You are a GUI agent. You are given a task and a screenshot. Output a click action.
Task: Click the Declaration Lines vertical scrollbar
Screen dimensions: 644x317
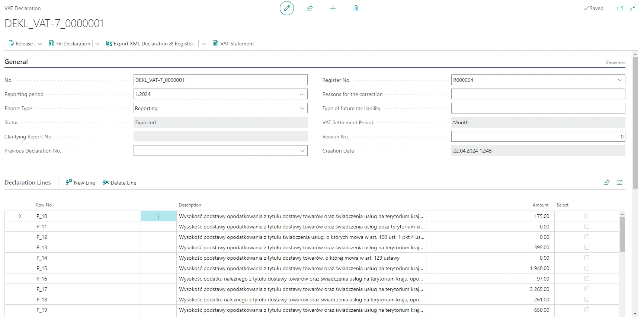point(622,234)
